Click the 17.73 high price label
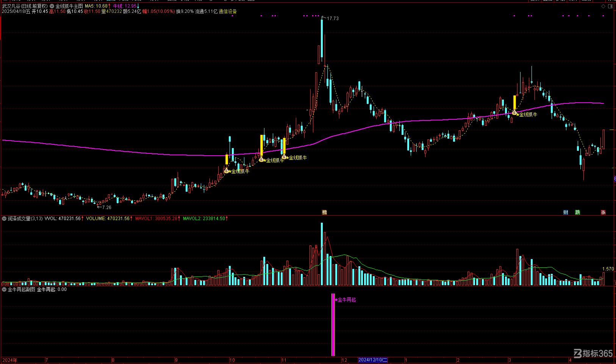 (333, 18)
